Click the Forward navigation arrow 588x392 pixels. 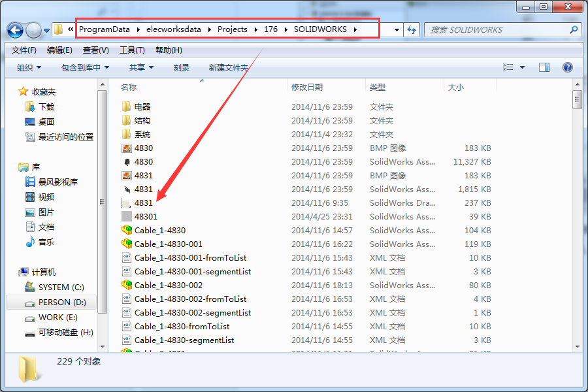(x=34, y=30)
